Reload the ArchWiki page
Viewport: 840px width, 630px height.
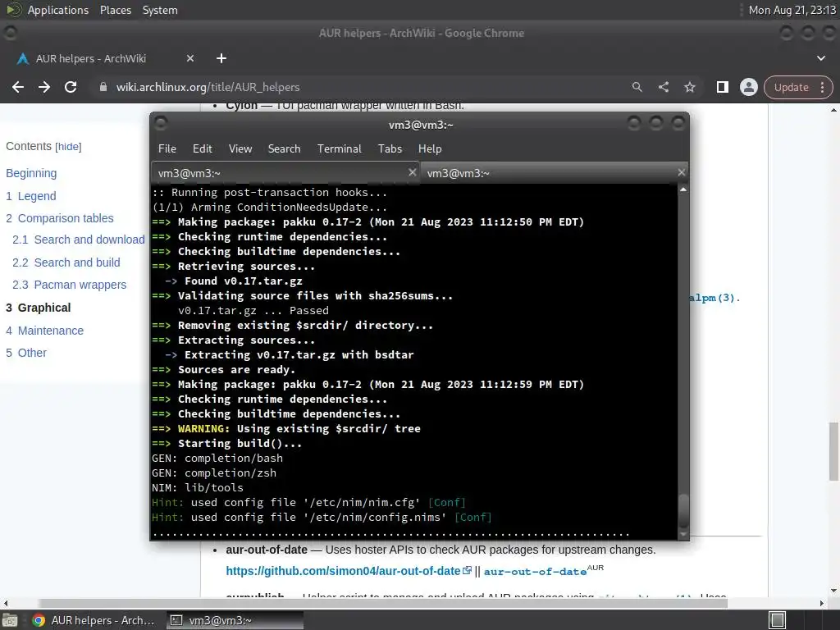(71, 87)
